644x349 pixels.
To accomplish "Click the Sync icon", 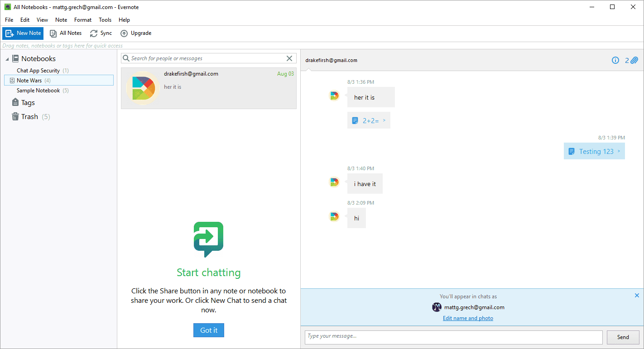I will (94, 33).
